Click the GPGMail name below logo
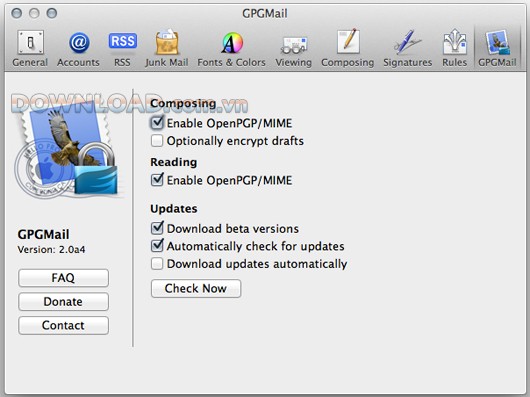The height and width of the screenshot is (397, 530). click(x=43, y=234)
